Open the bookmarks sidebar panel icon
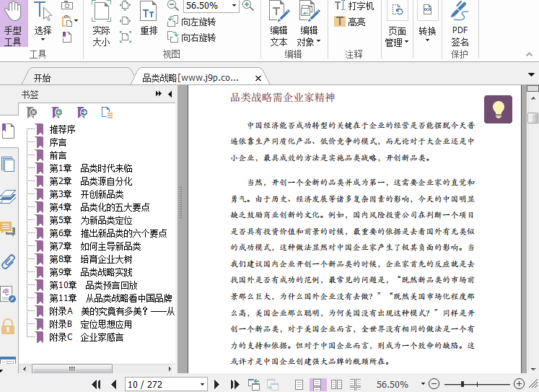 8,131
